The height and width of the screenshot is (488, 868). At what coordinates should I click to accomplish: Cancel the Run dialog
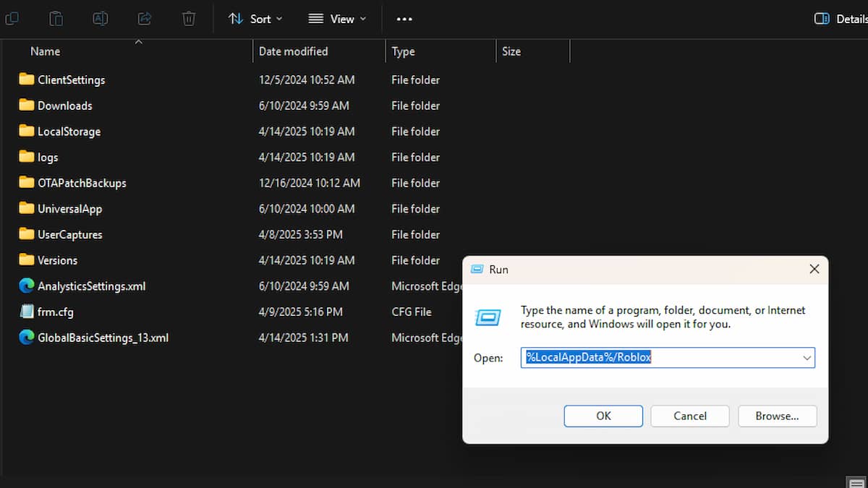pos(689,416)
